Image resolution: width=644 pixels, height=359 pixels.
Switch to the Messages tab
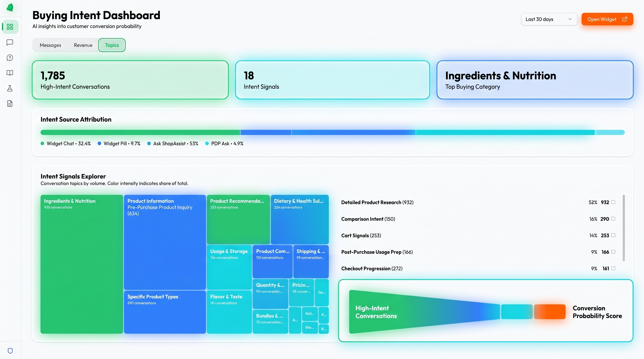(50, 45)
